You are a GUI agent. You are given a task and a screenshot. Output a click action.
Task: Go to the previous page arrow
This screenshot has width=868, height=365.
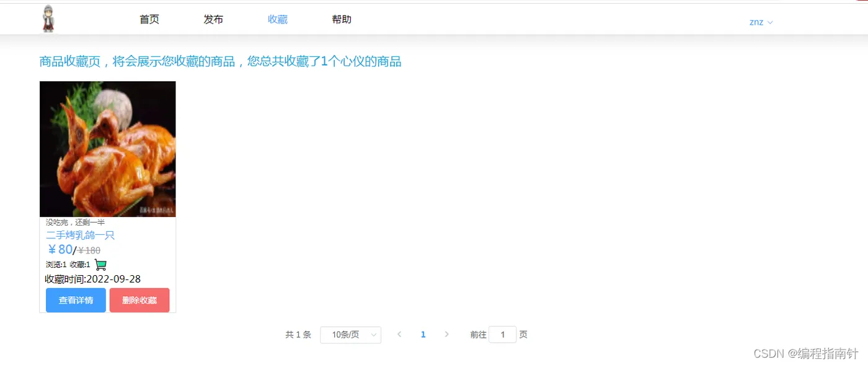pos(399,335)
